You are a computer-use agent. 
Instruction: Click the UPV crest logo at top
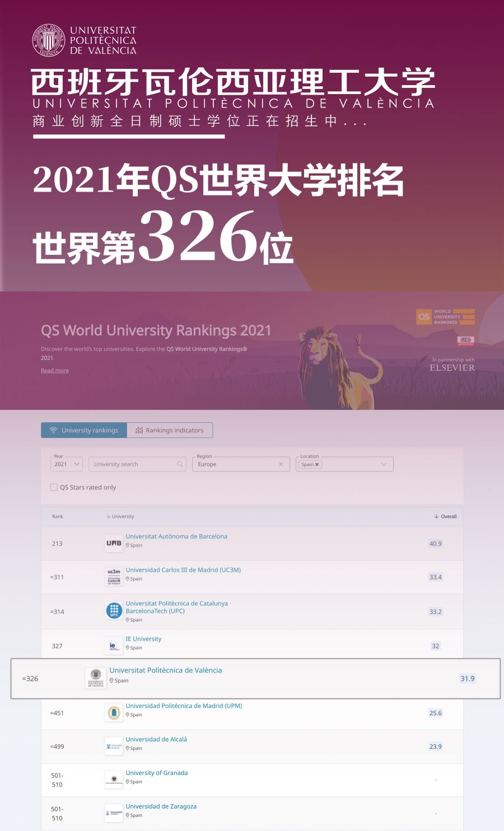point(49,40)
